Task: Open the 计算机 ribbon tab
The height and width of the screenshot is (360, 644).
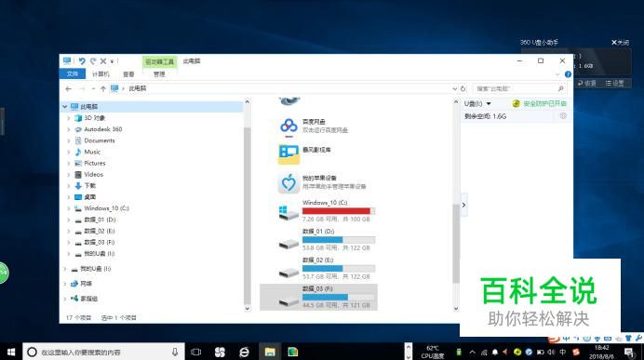Action: [x=101, y=73]
